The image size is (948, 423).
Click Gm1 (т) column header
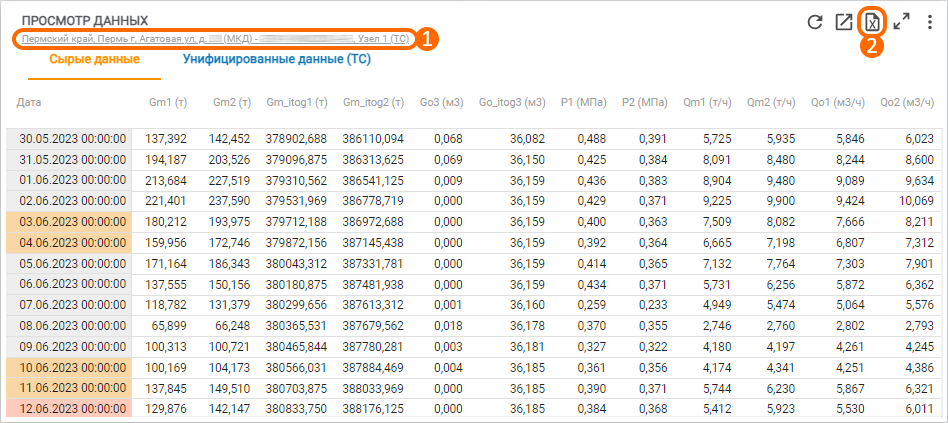coord(167,103)
